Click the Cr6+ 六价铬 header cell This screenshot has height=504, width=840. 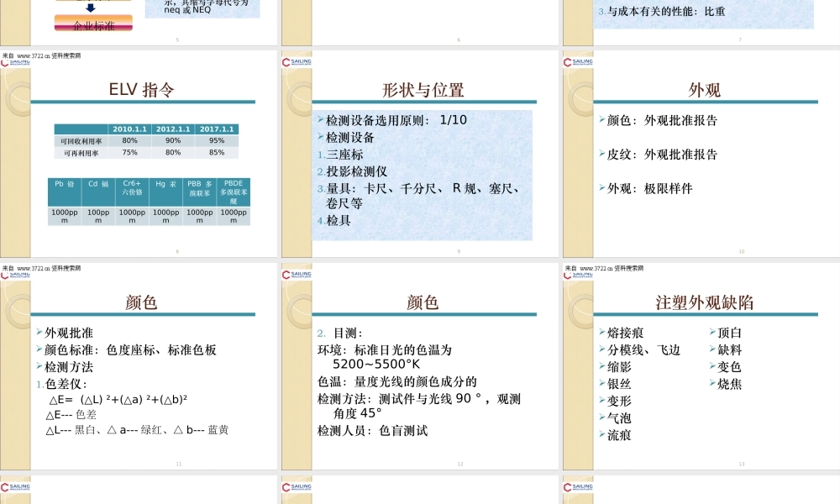click(x=132, y=192)
